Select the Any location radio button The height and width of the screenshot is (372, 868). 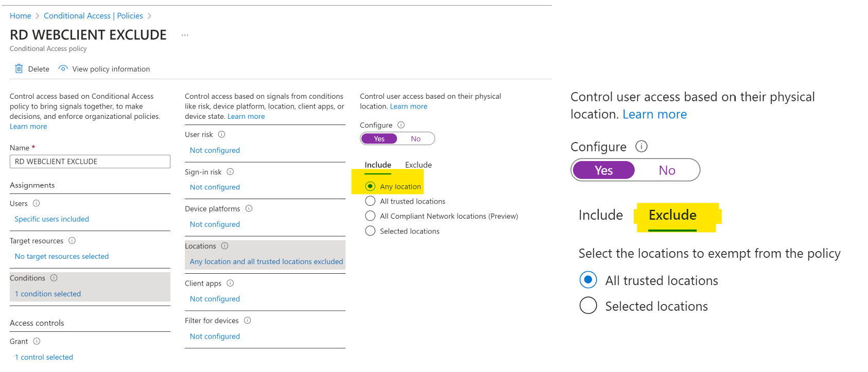370,186
